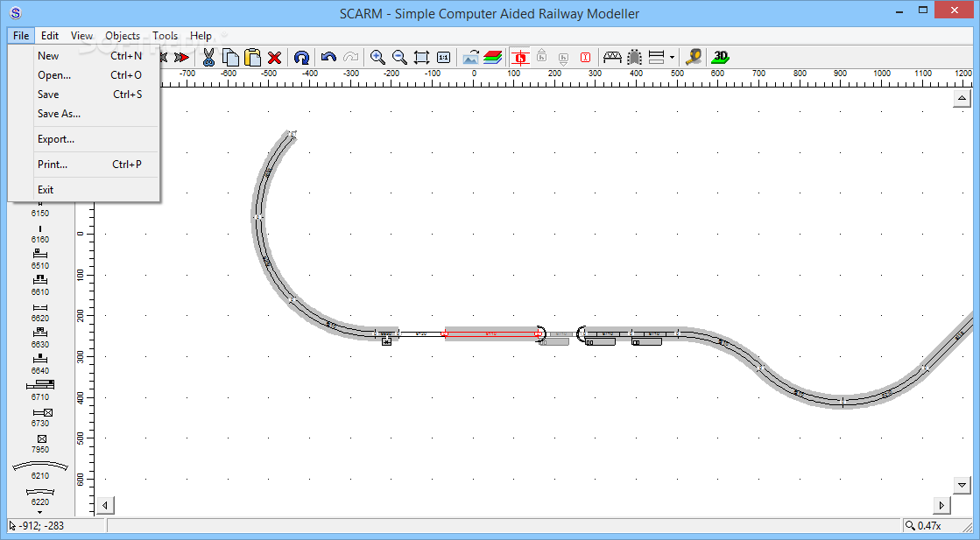Click the parallel track lines icon

[x=656, y=58]
